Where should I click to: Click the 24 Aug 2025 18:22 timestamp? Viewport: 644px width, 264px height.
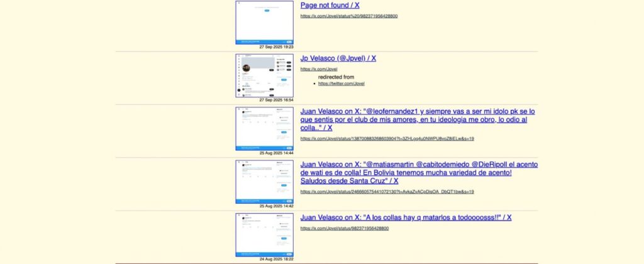[276, 259]
